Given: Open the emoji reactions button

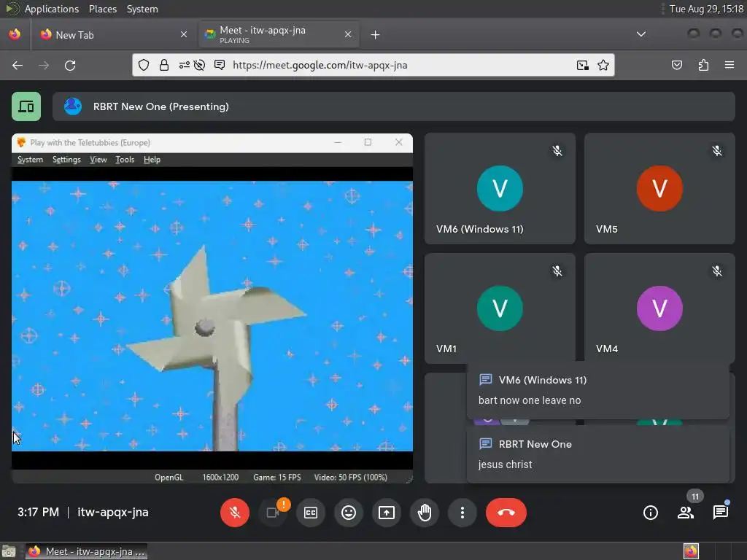Looking at the screenshot, I should coord(349,513).
